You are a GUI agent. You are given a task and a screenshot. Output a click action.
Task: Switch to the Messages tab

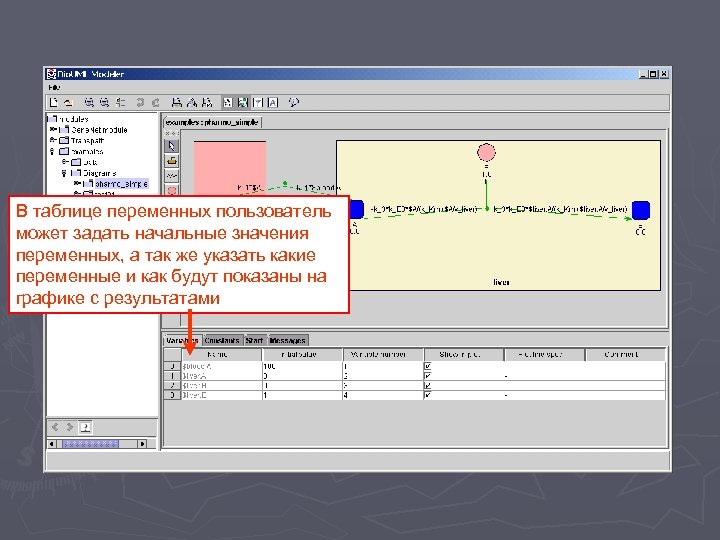click(287, 340)
